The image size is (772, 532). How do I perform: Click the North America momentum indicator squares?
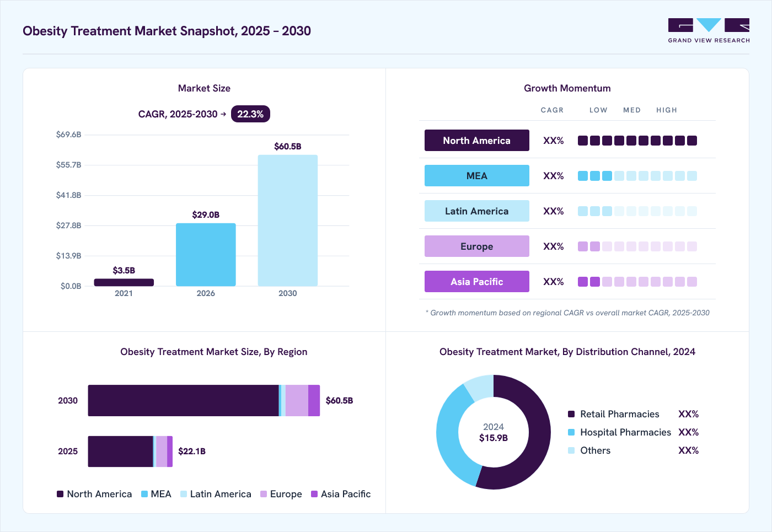click(637, 141)
